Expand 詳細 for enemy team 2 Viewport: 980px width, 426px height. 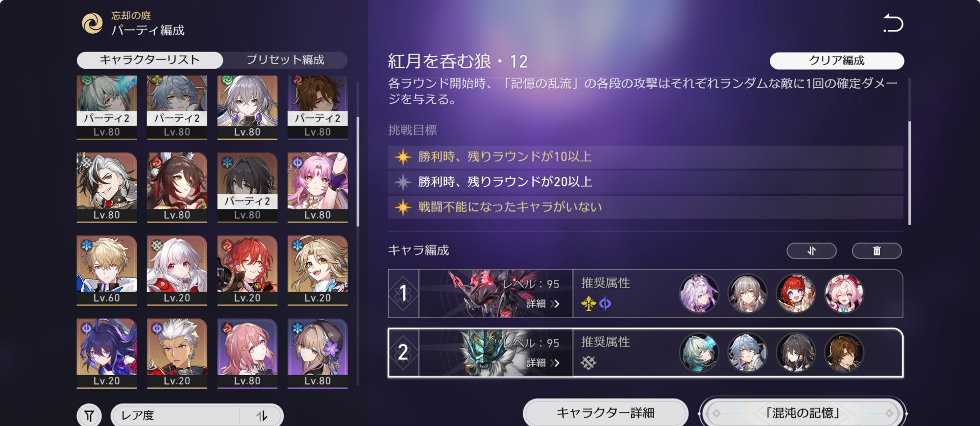coord(542,363)
